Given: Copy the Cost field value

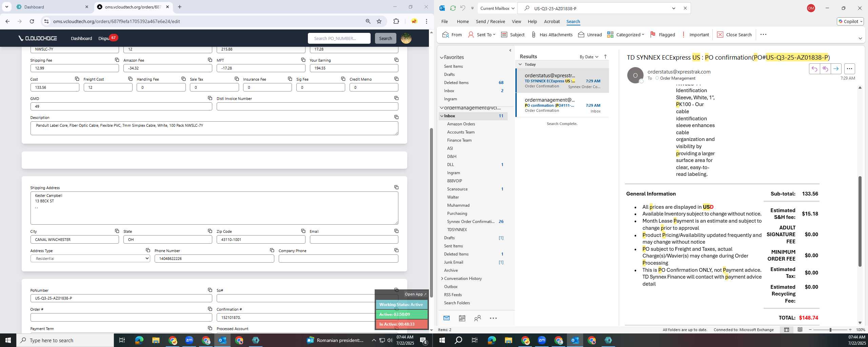Looking at the screenshot, I should (77, 79).
